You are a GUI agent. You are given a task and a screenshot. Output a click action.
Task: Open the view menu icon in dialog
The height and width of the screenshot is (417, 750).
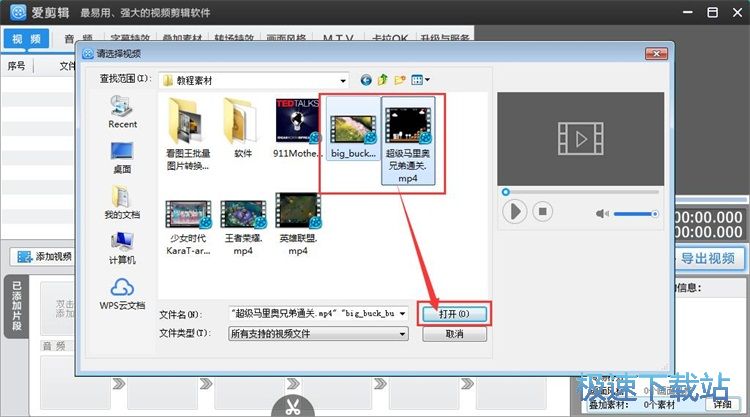tap(420, 80)
